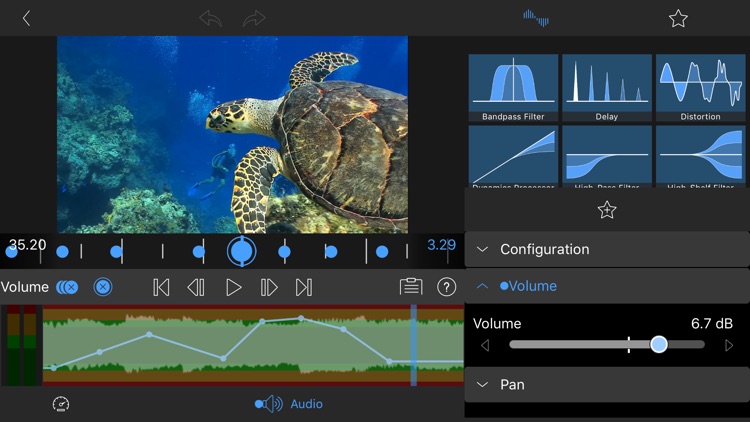The image size is (750, 422).
Task: Increase volume with the right arrow
Action: [x=728, y=345]
